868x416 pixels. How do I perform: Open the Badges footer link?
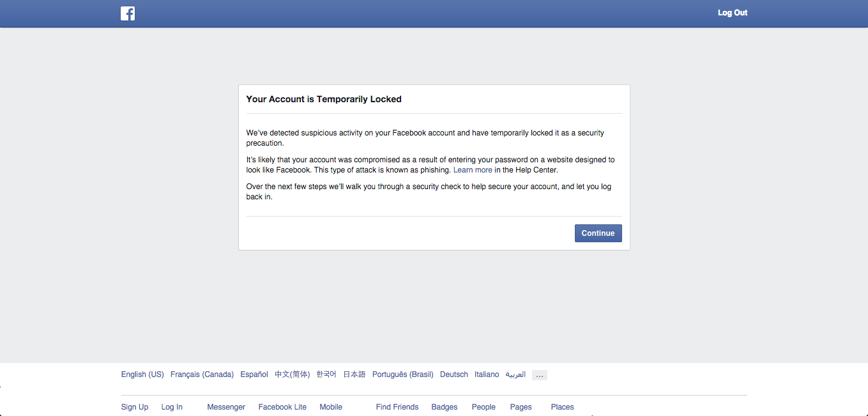coord(445,407)
